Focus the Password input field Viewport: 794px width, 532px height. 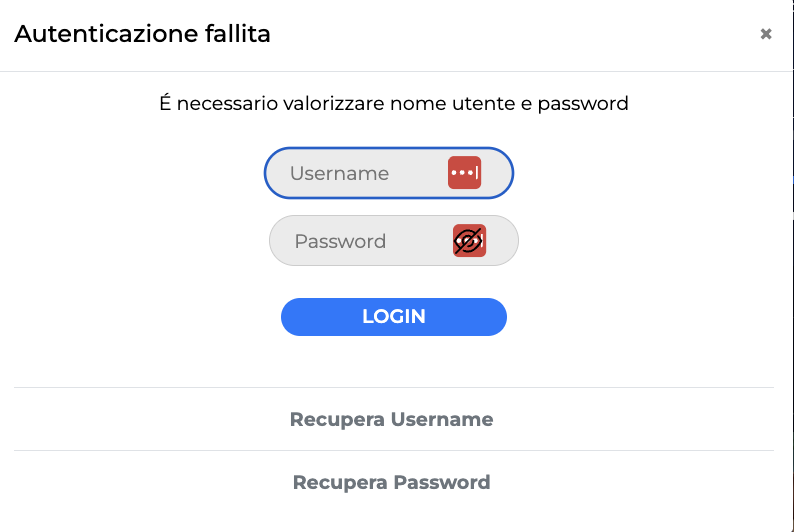coord(365,241)
